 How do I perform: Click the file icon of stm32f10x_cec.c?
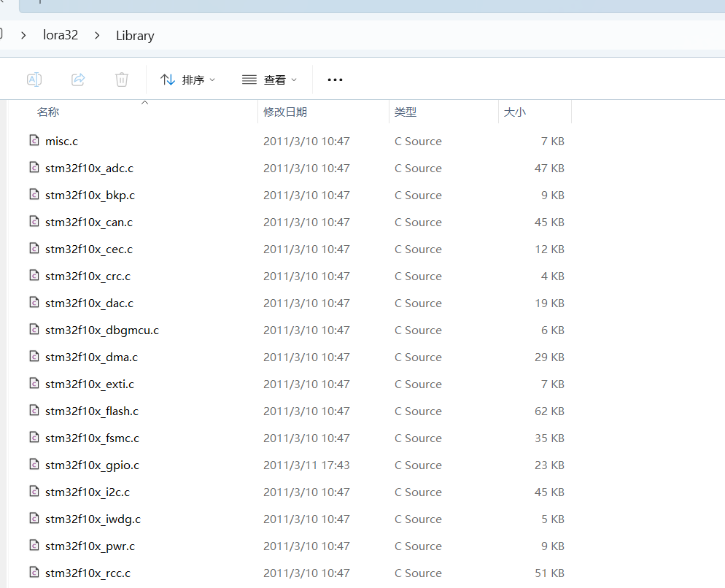click(x=34, y=248)
